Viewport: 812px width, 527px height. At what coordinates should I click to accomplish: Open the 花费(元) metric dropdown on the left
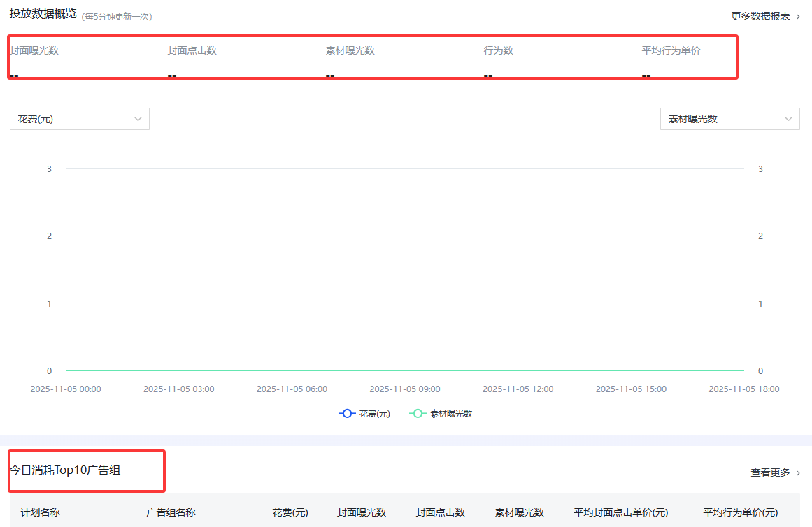click(79, 119)
